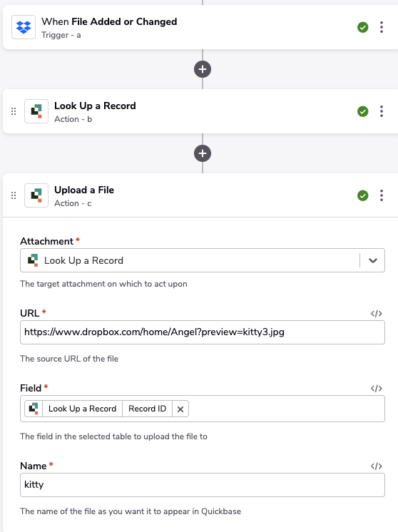This screenshot has height=532, width=398.
Task: Open the Attachment Look Up a Record combo box
Action: click(203, 260)
